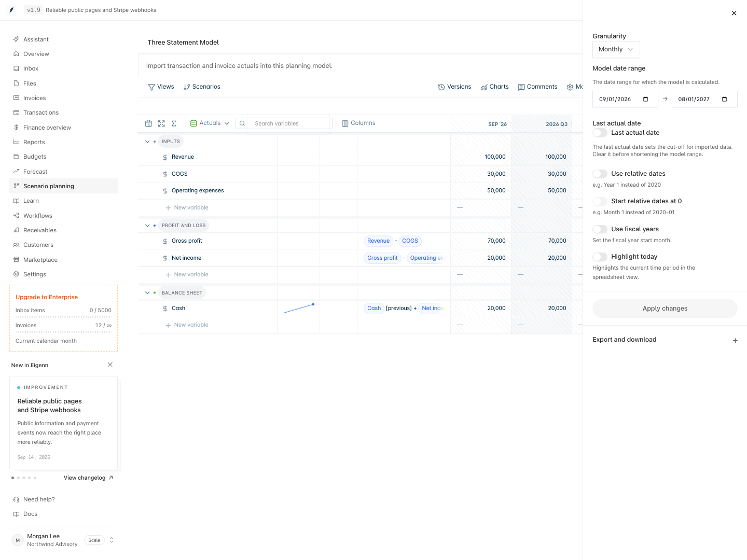This screenshot has width=747, height=560.
Task: Open the Granularity Monthly dropdown
Action: click(x=616, y=49)
